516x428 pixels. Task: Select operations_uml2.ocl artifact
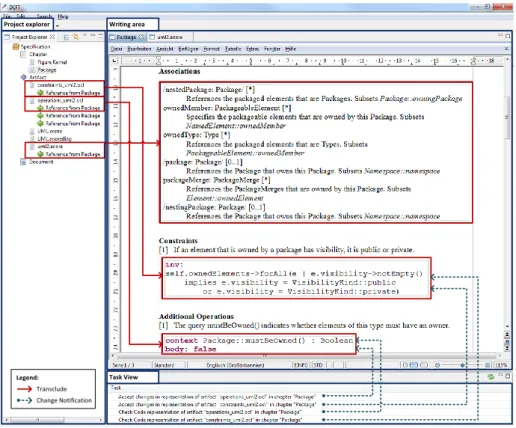pyautogui.click(x=60, y=100)
